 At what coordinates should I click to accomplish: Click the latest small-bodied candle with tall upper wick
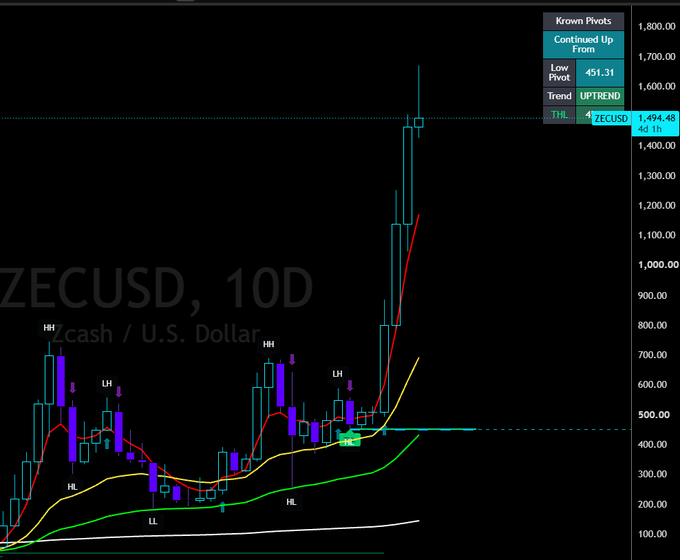coord(418,123)
